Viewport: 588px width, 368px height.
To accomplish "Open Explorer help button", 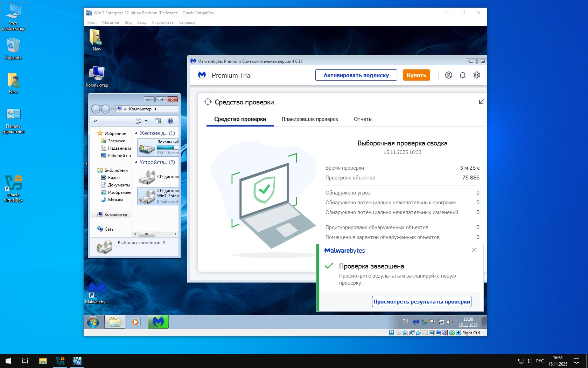I will (170, 121).
